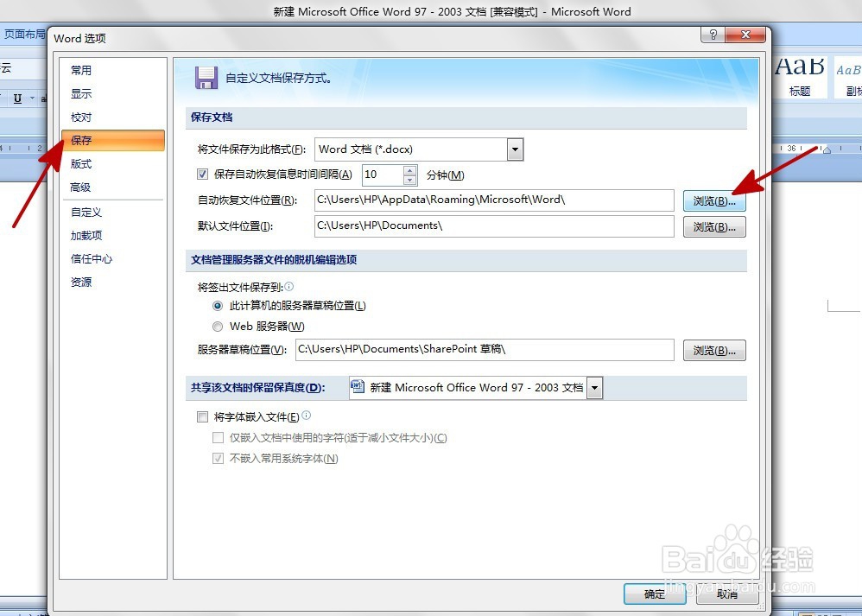Cancel the dialog with 取消 button
The height and width of the screenshot is (616, 862).
point(727,594)
